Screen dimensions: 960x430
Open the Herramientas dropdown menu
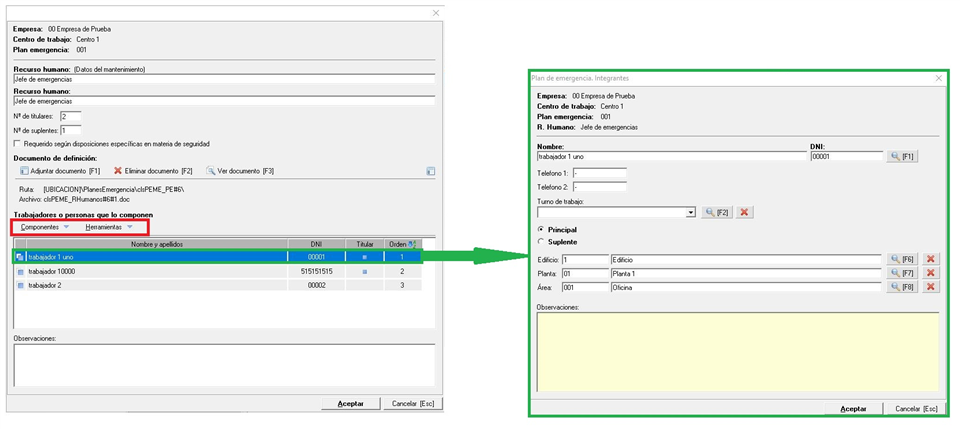pos(109,227)
